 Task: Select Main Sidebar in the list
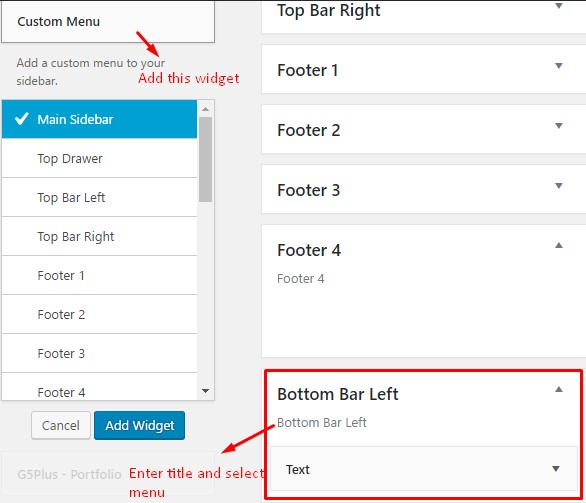click(x=99, y=119)
